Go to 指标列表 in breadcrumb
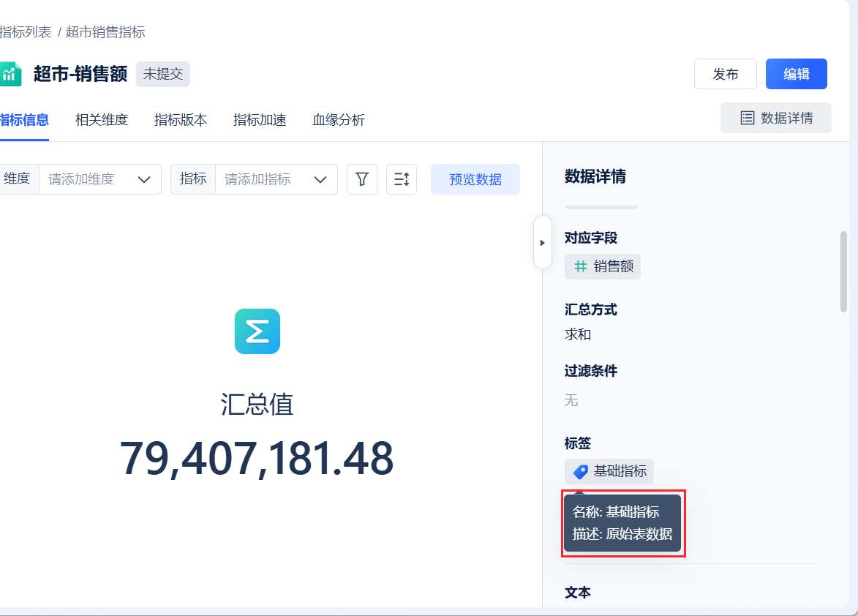Image resolution: width=858 pixels, height=616 pixels. point(25,32)
